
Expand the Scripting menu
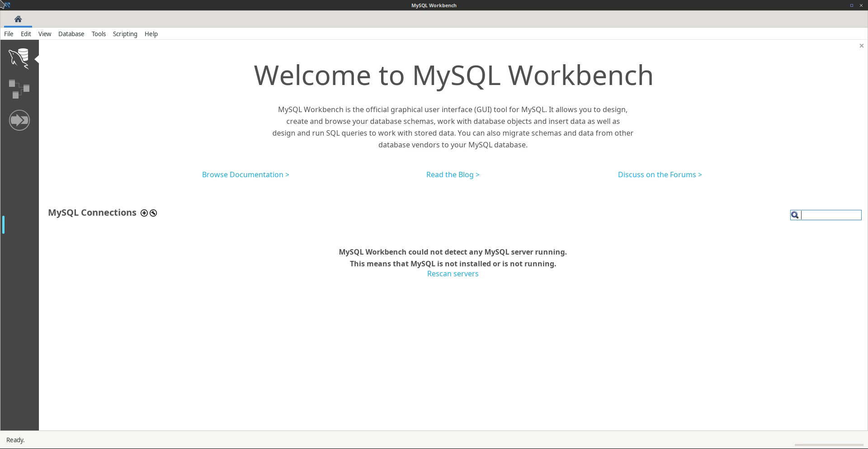(x=125, y=34)
